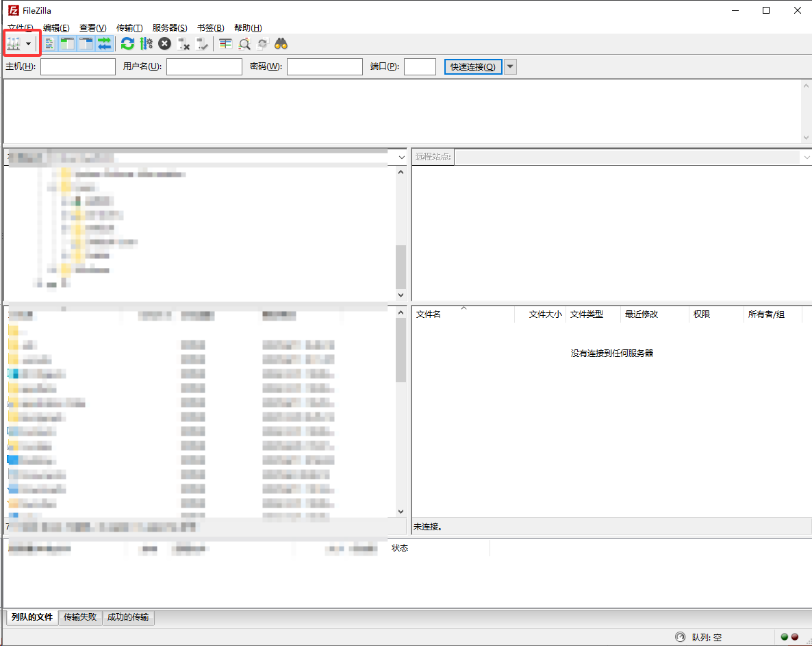Refresh the file and folder lists

[x=127, y=44]
